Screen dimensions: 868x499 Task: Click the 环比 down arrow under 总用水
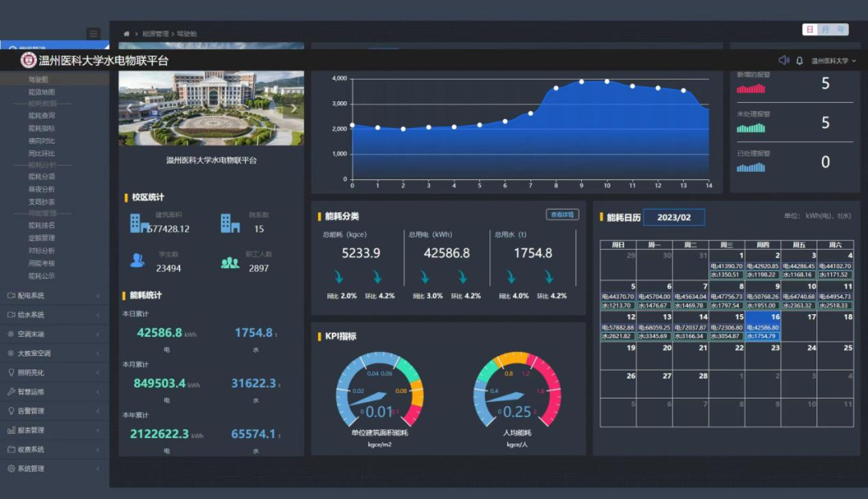(549, 276)
